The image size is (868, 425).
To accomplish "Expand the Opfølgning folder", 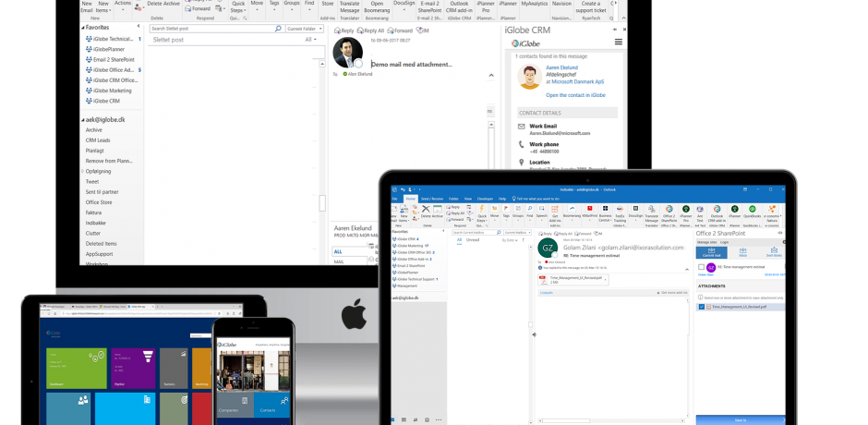I will [83, 171].
